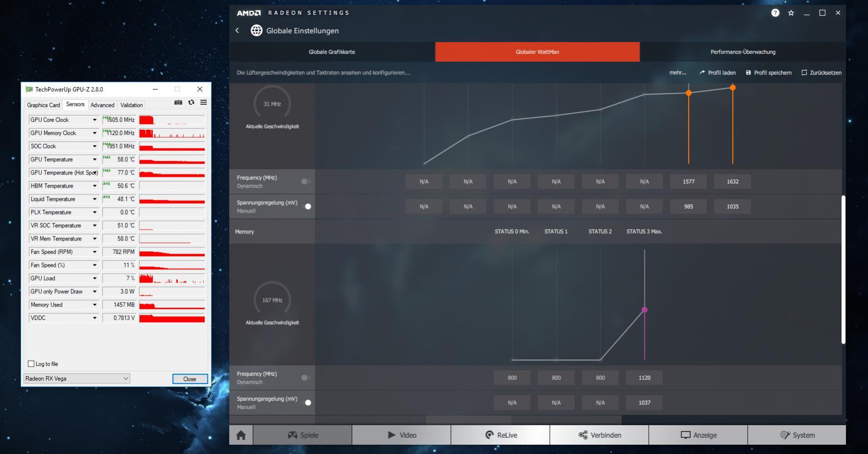Switch to the Globale Grafikkarte tab
Screen dimensions: 868x454
332,52
